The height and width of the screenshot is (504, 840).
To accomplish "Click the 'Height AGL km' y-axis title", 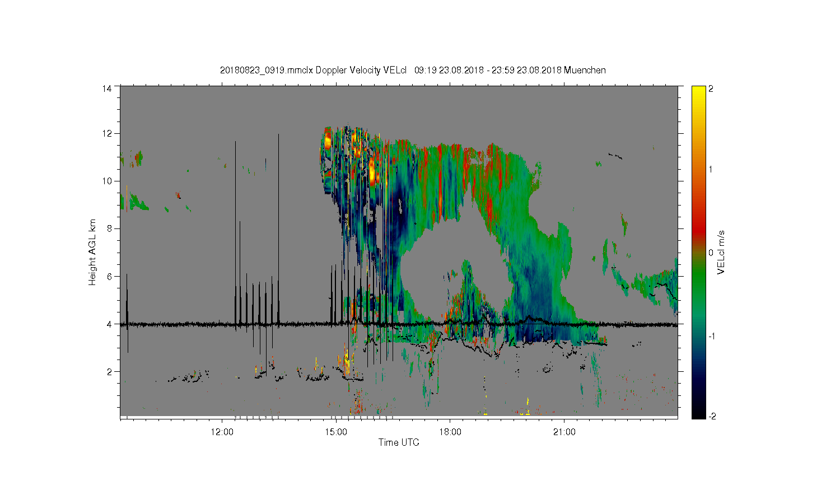I will pyautogui.click(x=92, y=252).
